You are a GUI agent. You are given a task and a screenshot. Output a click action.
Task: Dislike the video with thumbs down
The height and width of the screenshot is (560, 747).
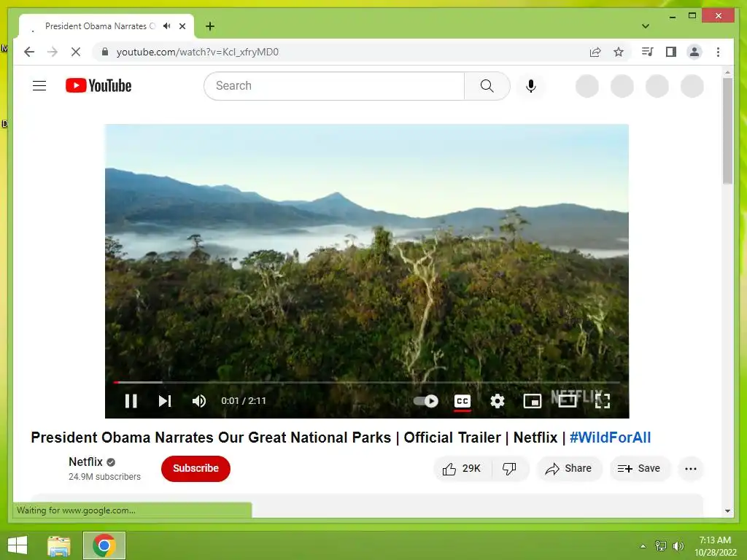point(509,469)
